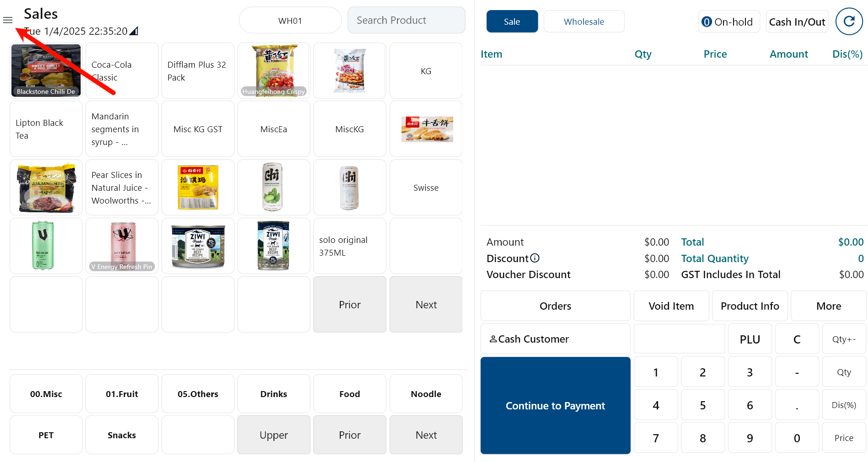View On-hold orders
This screenshot has width=868, height=462.
point(729,21)
